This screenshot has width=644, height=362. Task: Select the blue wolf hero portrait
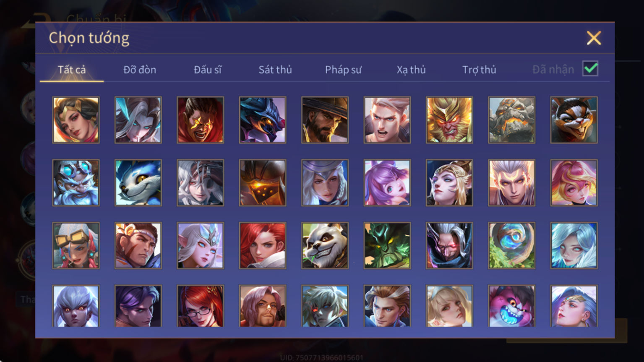pos(138,182)
